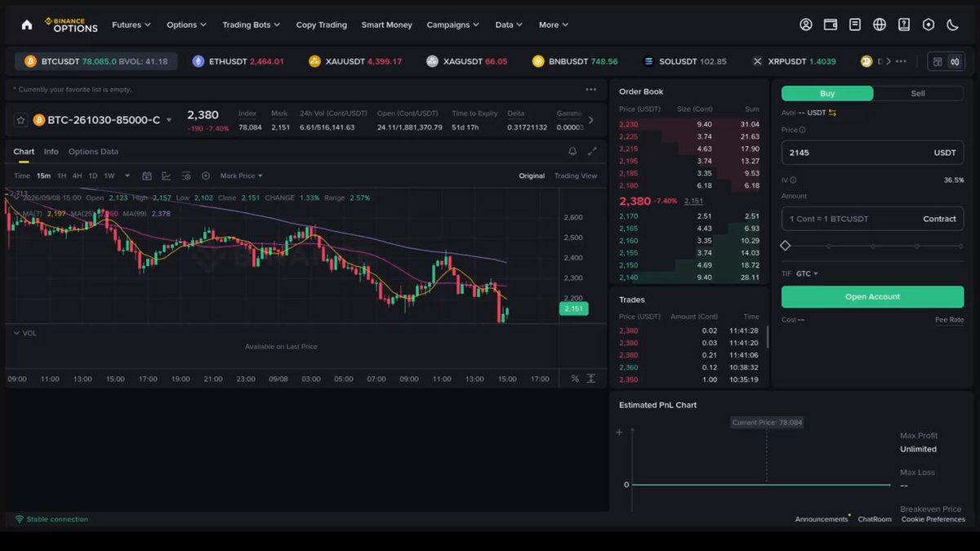Click the Amount contract input field
Viewport: 980px width, 551px height.
[872, 219]
